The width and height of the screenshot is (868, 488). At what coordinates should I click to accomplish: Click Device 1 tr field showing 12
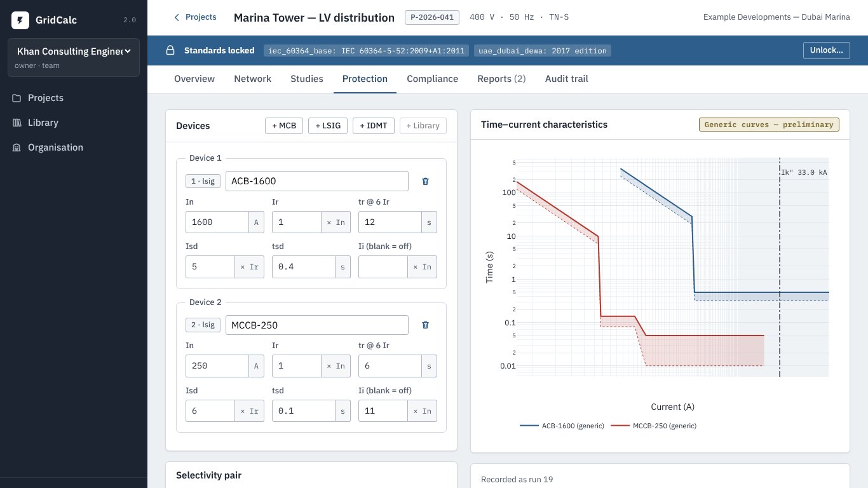pos(390,222)
